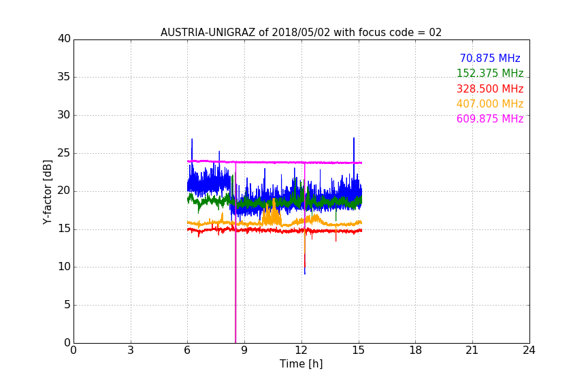Click the 40 tick on Y axis
The width and height of the screenshot is (588, 392).
tap(64, 39)
